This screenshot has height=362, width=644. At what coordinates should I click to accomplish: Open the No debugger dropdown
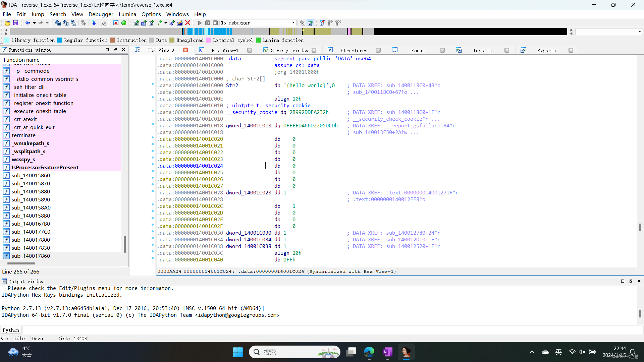(x=293, y=23)
